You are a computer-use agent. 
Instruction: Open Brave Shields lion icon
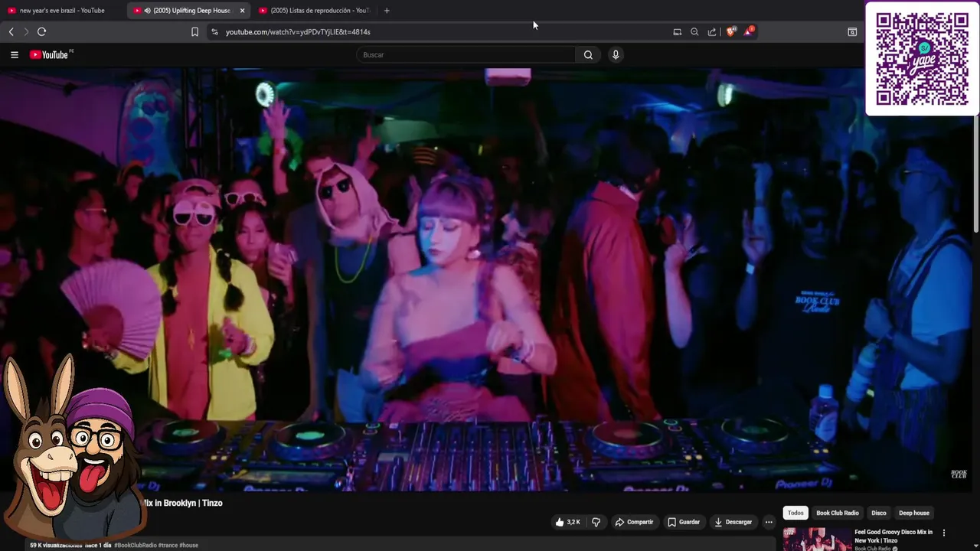tap(731, 31)
